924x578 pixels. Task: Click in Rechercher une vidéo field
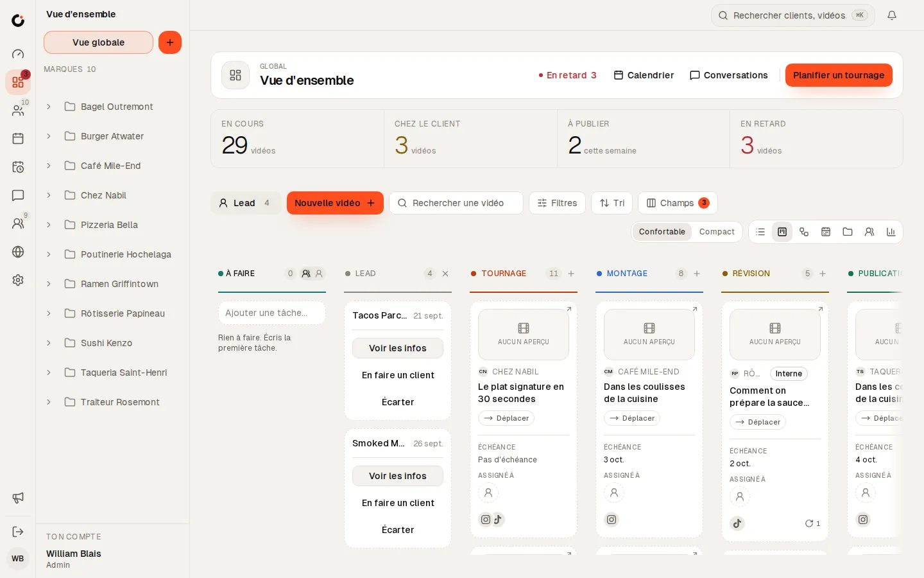[x=456, y=203]
